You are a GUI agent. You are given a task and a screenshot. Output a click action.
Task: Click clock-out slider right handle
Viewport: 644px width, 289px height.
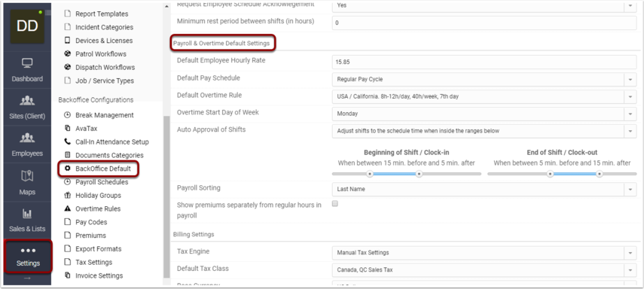(x=600, y=174)
